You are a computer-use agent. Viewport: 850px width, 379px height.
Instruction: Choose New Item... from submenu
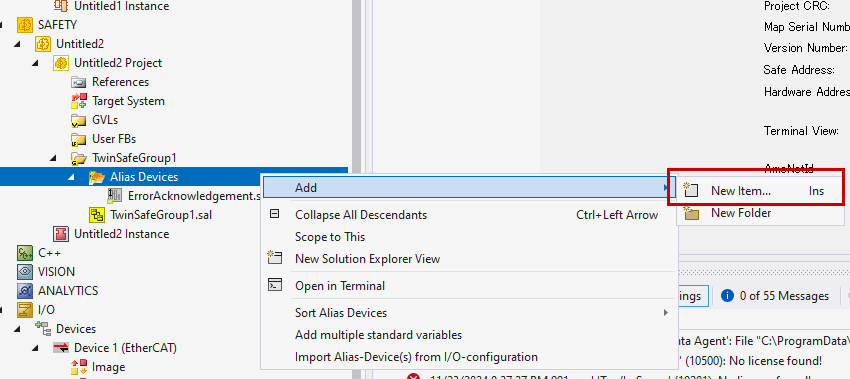coord(760,191)
